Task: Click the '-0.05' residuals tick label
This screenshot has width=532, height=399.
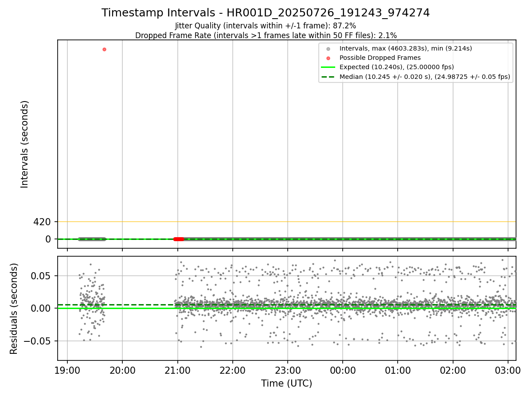Action: point(38,341)
